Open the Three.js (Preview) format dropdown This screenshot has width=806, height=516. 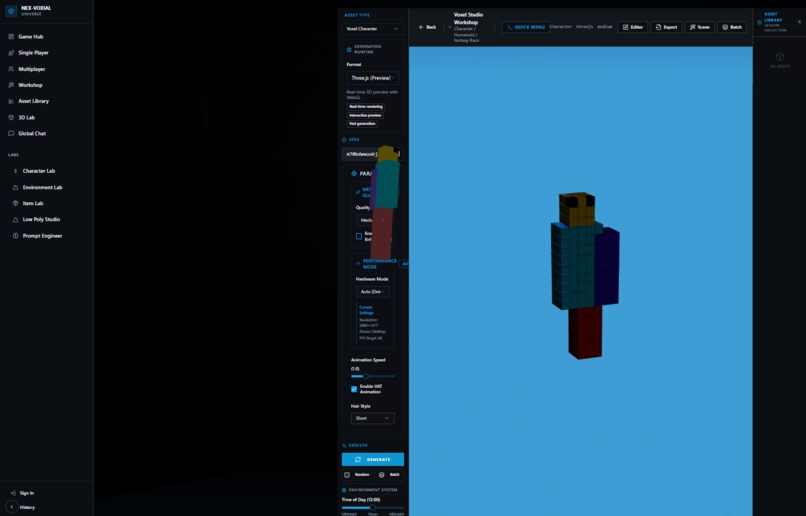pyautogui.click(x=373, y=78)
